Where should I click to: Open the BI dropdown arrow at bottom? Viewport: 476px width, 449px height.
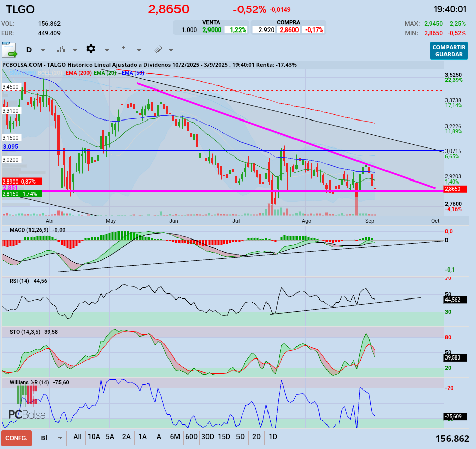[x=60, y=438]
